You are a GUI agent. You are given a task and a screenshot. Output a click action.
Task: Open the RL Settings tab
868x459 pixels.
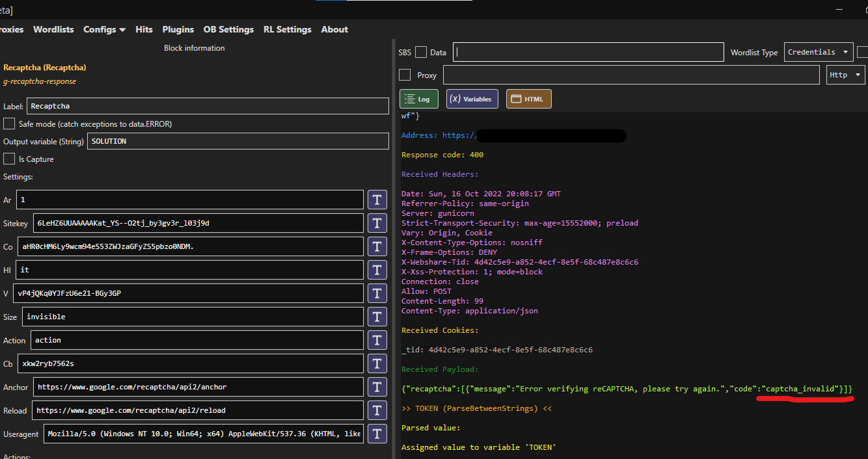pyautogui.click(x=288, y=29)
